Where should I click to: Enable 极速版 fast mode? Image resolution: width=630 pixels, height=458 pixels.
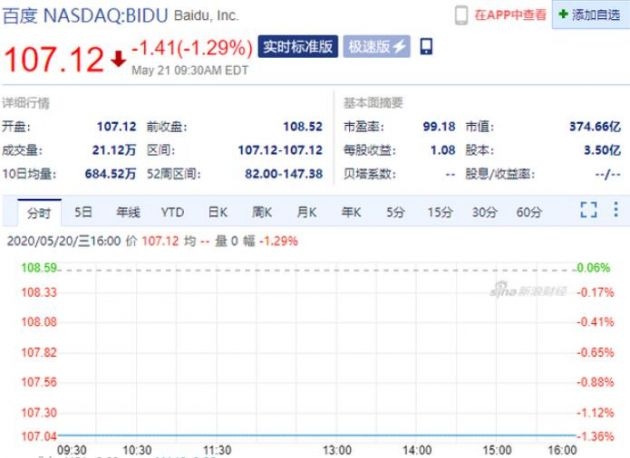coord(377,47)
